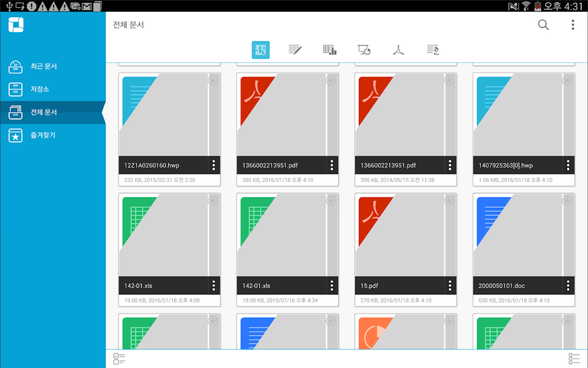Tap details 630 KB, 2016/01/18 오후 4:10
Screen dimensions: 588x368
(x=514, y=300)
